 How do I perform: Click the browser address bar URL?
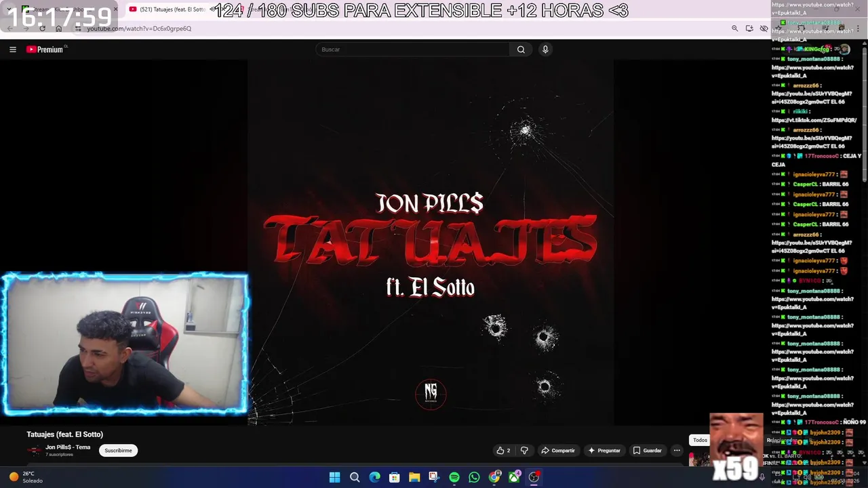click(139, 28)
